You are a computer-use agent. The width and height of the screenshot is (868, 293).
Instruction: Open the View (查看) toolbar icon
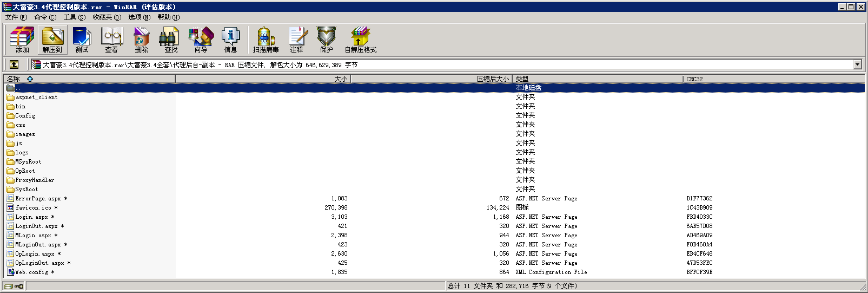click(112, 40)
